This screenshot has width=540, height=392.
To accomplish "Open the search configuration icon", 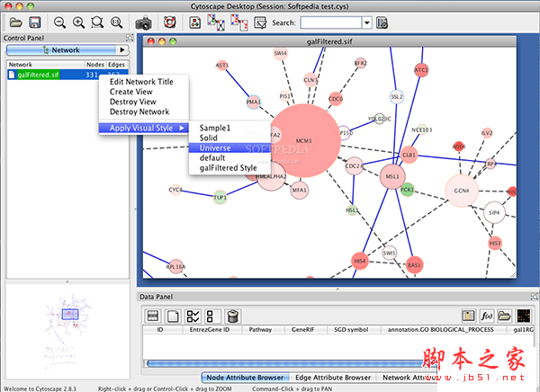I will [382, 23].
